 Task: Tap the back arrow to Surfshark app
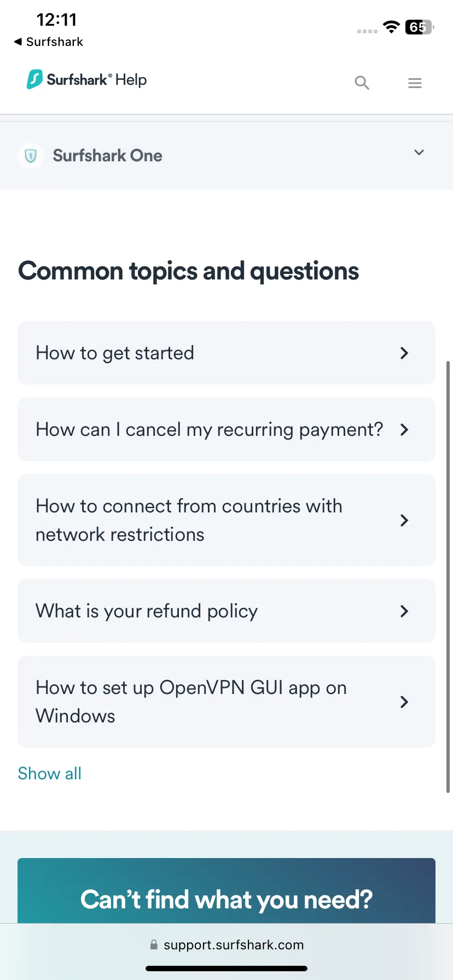click(18, 42)
